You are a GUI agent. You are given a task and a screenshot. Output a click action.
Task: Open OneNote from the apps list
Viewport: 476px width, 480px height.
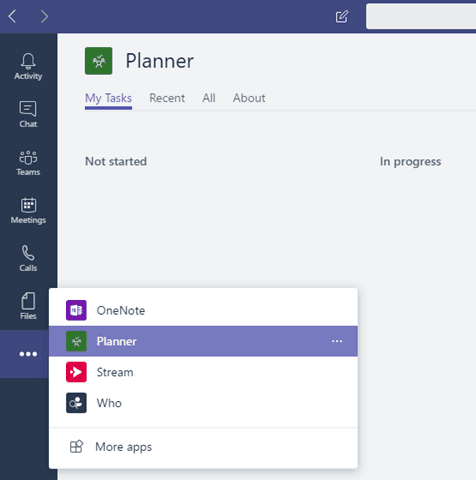pos(203,310)
